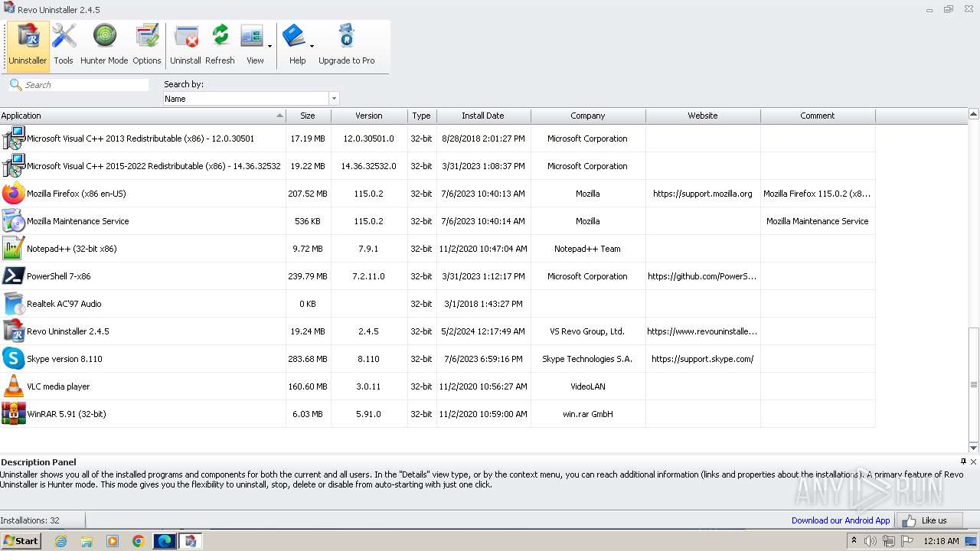Click Firefox comment cell
This screenshot has height=551, width=980.
coord(818,194)
